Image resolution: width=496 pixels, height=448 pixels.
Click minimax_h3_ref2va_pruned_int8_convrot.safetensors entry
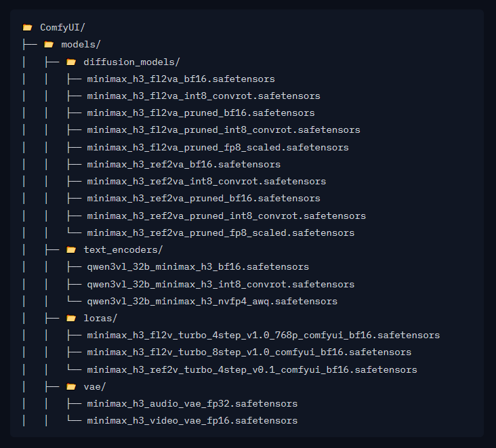coord(226,216)
